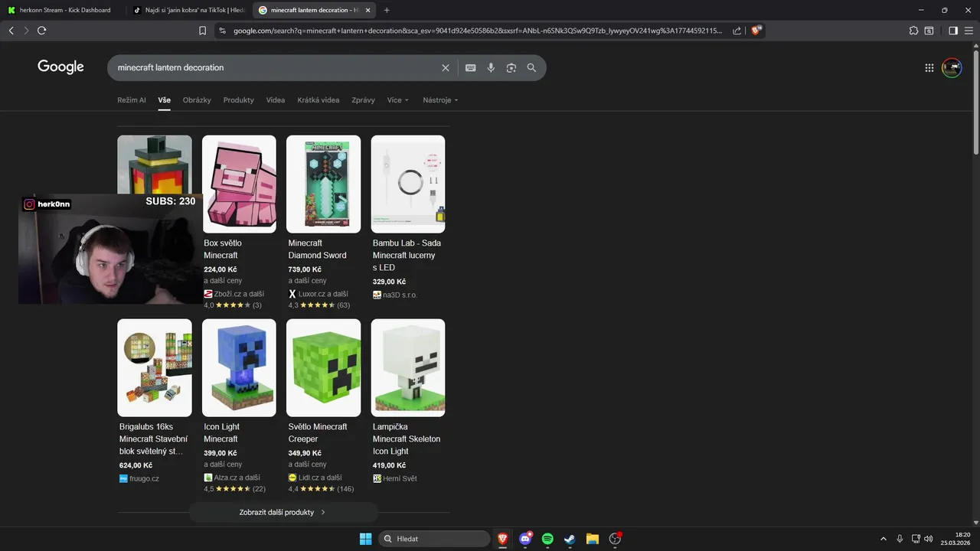Viewport: 980px width, 551px height.
Task: Reload the page with the refresh icon
Action: (41, 31)
